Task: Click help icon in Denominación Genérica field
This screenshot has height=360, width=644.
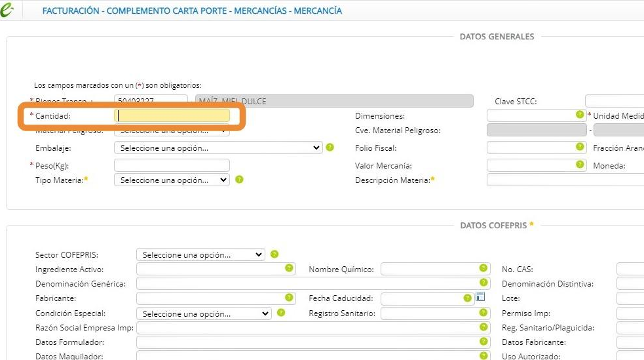Action: coord(484,283)
